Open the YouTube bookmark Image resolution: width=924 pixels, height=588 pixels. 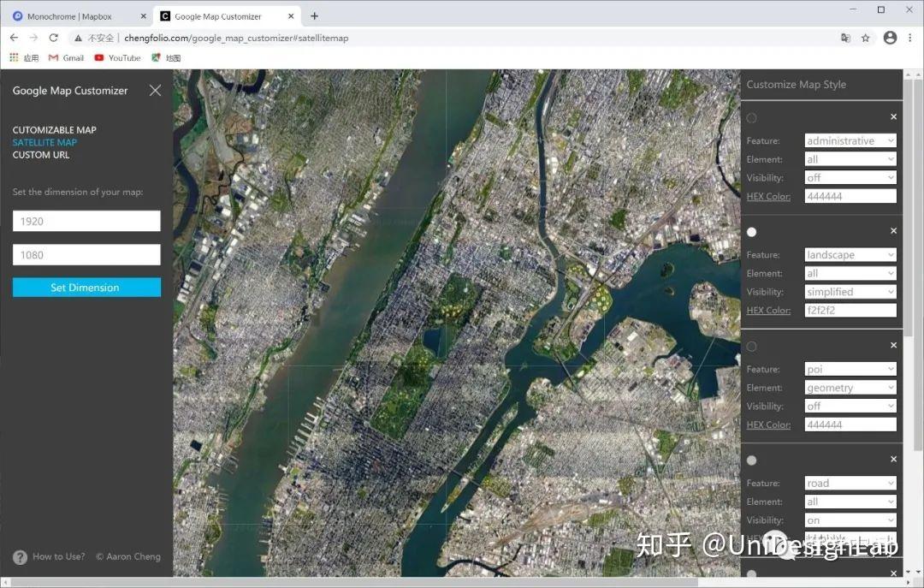(117, 58)
